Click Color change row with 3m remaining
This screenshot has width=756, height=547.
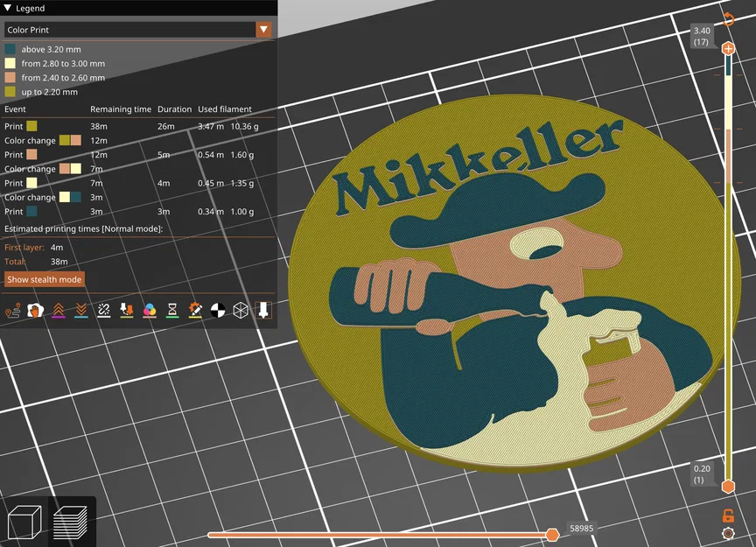tap(138, 197)
